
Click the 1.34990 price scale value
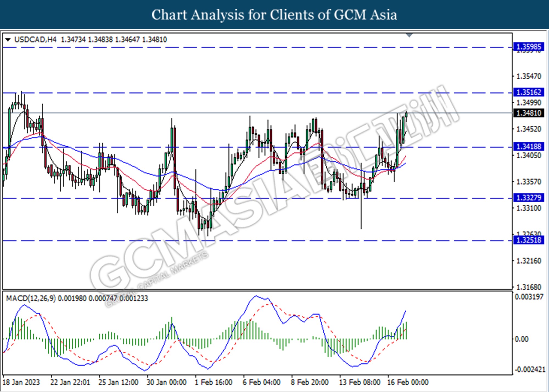coord(529,103)
